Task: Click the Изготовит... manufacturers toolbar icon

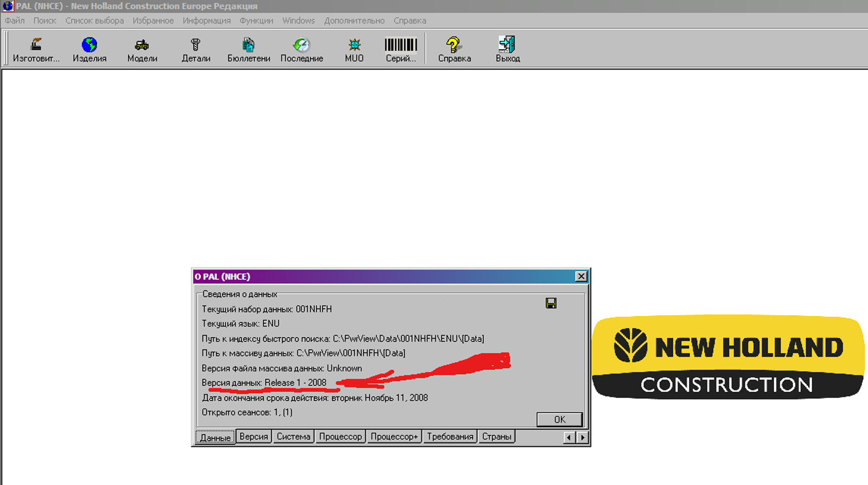Action: pyautogui.click(x=36, y=49)
